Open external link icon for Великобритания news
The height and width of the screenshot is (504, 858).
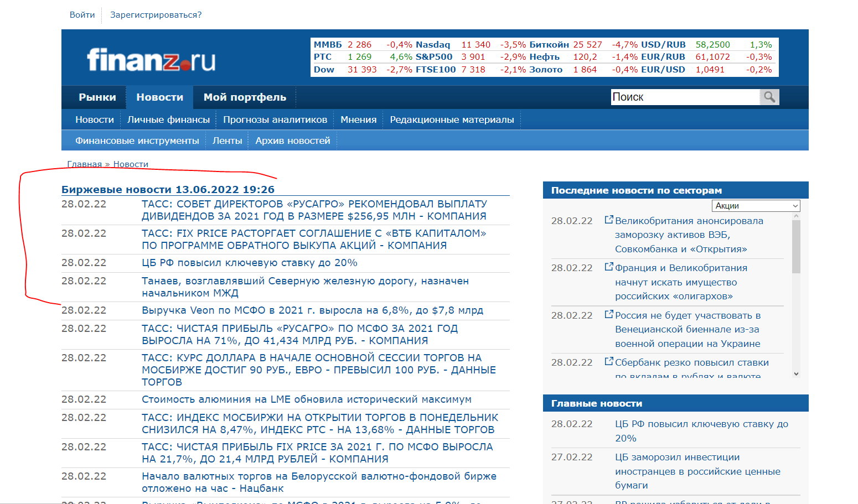609,220
